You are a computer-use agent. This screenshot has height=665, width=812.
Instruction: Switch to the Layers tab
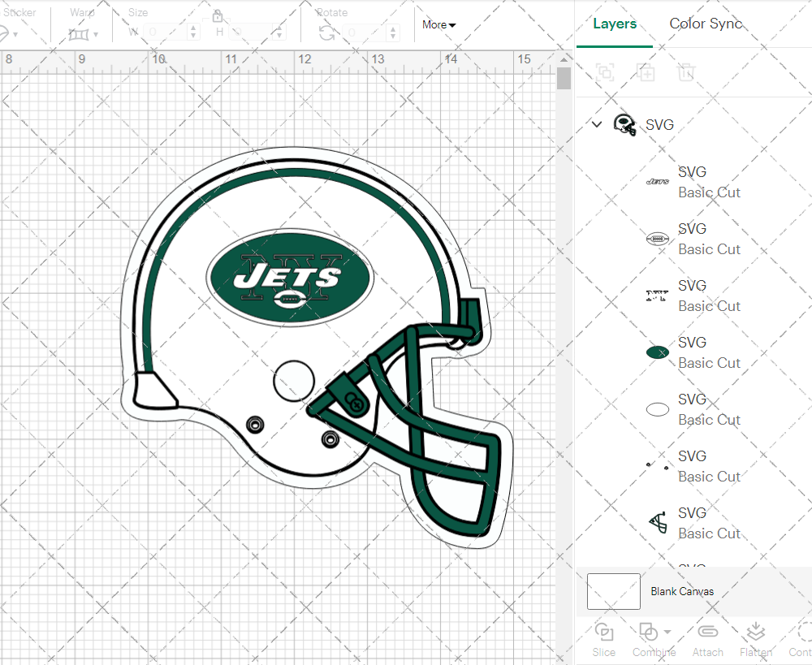pyautogui.click(x=615, y=24)
